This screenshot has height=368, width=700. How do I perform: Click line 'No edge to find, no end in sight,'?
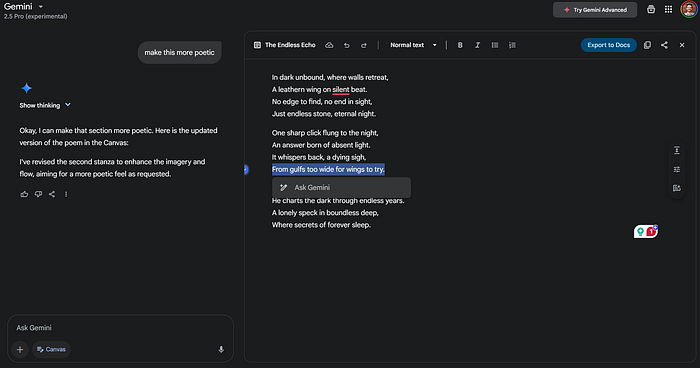click(322, 102)
